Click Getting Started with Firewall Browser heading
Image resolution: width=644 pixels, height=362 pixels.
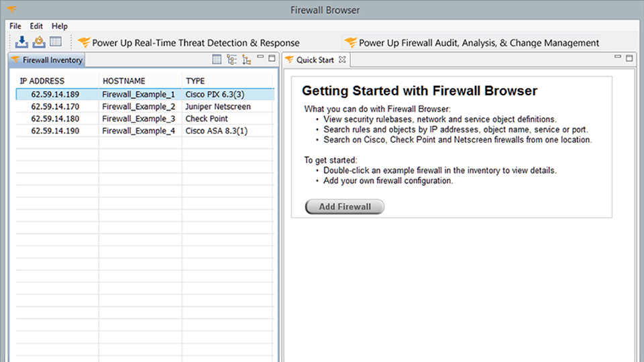[x=419, y=90]
